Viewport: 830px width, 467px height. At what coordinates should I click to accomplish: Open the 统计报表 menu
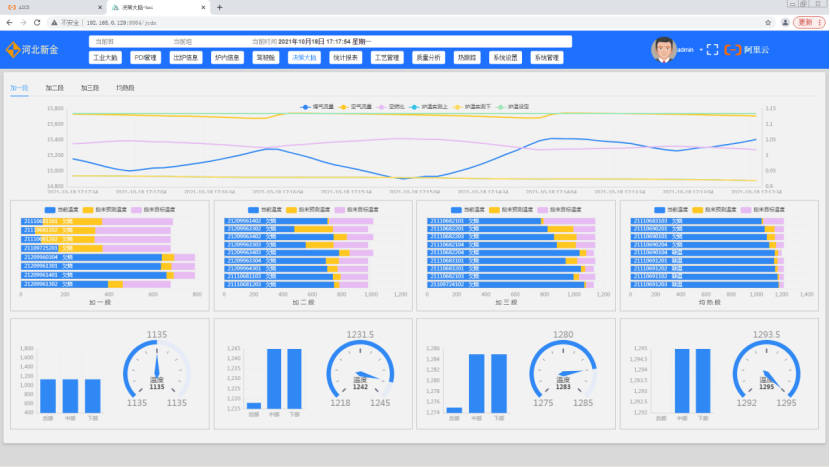point(346,58)
